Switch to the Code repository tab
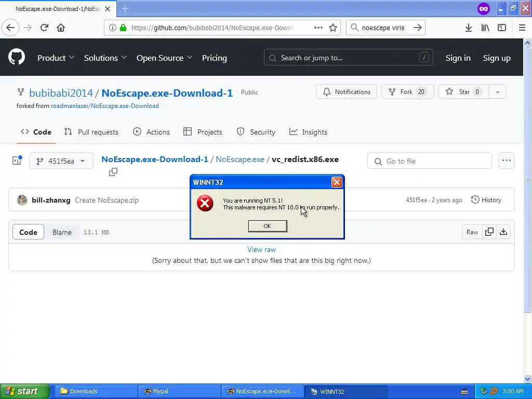 pyautogui.click(x=36, y=132)
